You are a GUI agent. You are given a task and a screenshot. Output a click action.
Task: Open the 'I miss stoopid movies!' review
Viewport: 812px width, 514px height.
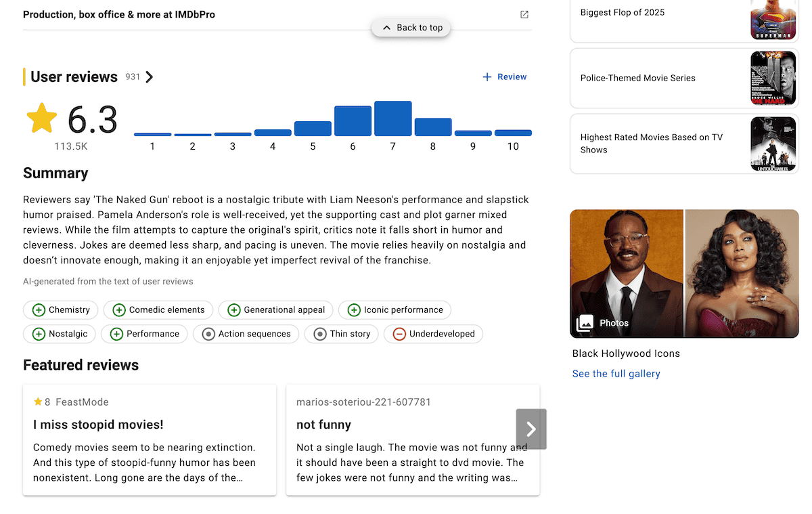(x=98, y=425)
